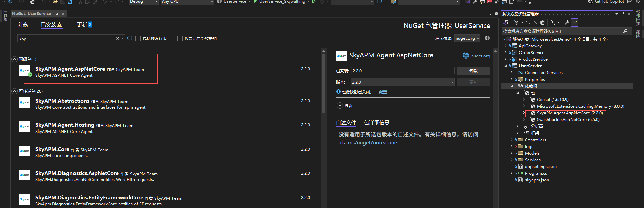Screen dimensions: 644x208
Task: Collapse all in Solution Explorer
Action: click(535, 22)
